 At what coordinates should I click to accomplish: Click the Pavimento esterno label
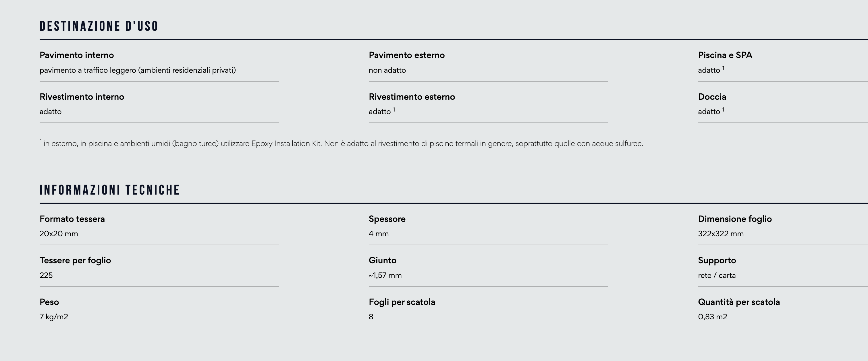407,55
